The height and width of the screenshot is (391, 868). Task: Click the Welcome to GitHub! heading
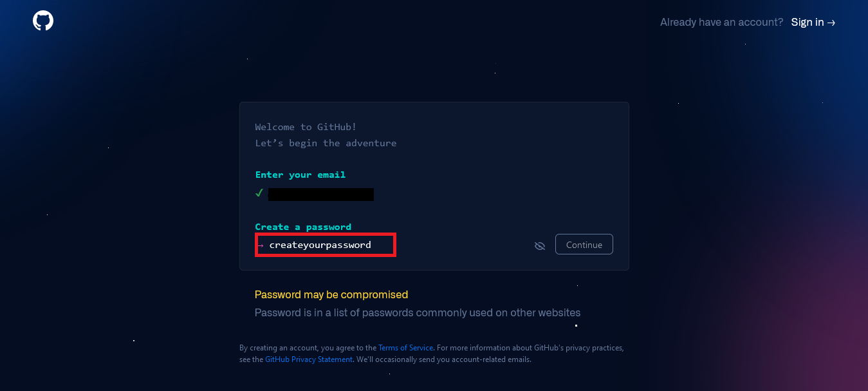(x=306, y=127)
